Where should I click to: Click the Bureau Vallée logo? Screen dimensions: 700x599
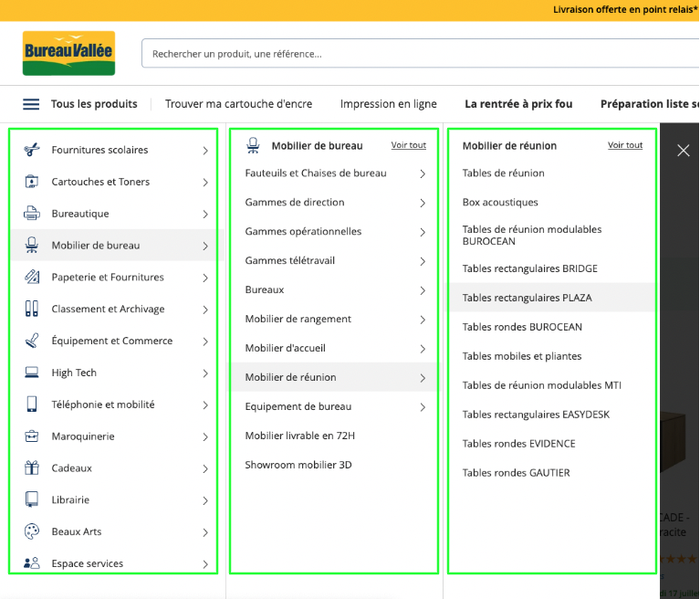click(x=68, y=53)
